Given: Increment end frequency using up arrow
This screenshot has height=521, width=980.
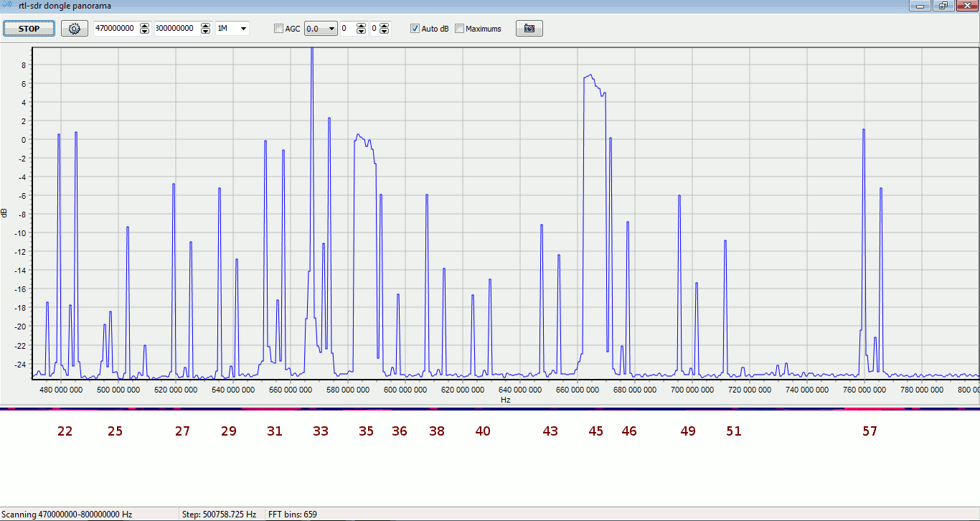Looking at the screenshot, I should coord(206,26).
